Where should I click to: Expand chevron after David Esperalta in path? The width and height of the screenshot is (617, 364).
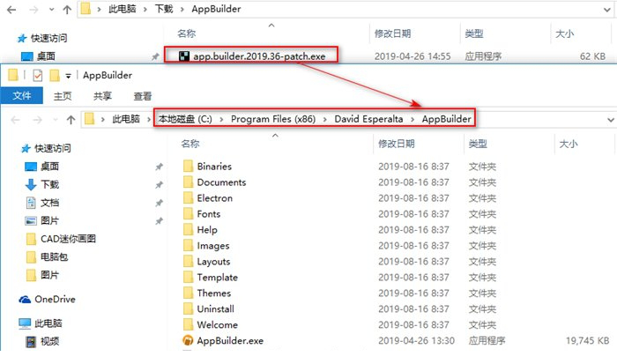(413, 119)
